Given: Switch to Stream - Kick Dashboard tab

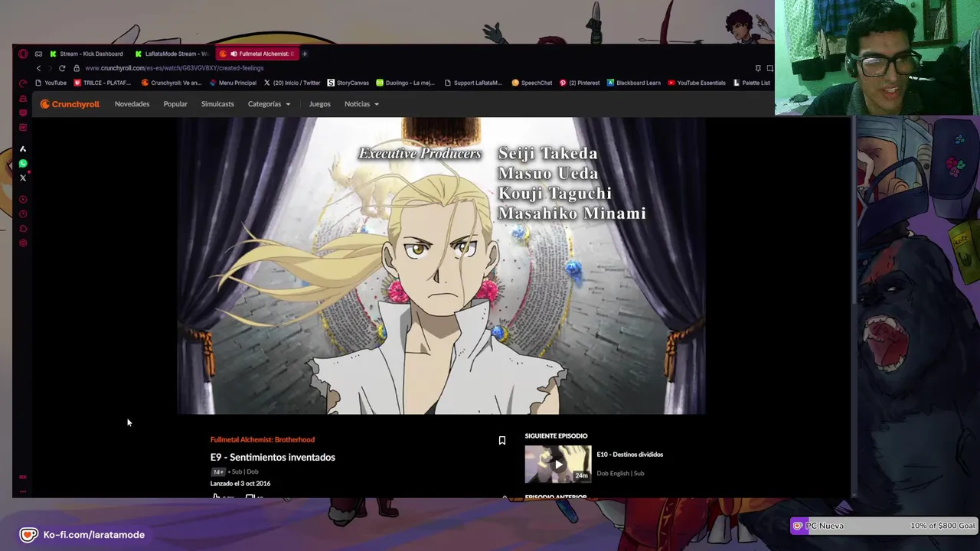Looking at the screenshot, I should (86, 54).
